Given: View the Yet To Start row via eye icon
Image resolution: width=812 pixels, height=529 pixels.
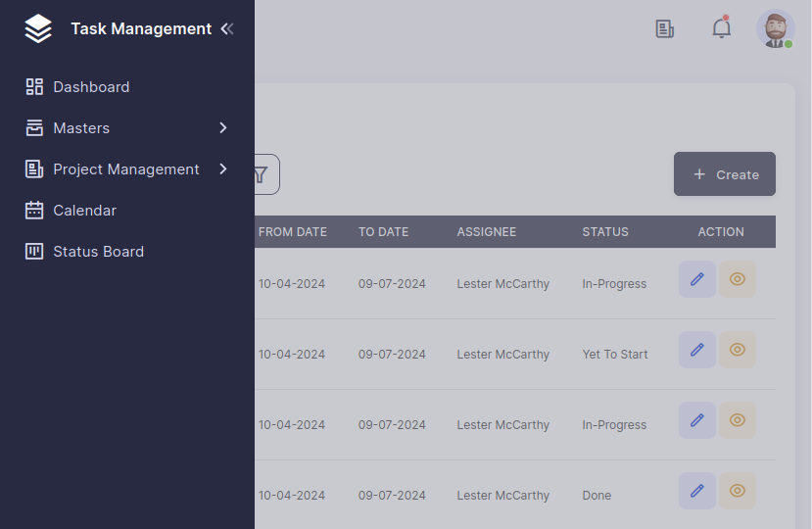Looking at the screenshot, I should [x=738, y=350].
